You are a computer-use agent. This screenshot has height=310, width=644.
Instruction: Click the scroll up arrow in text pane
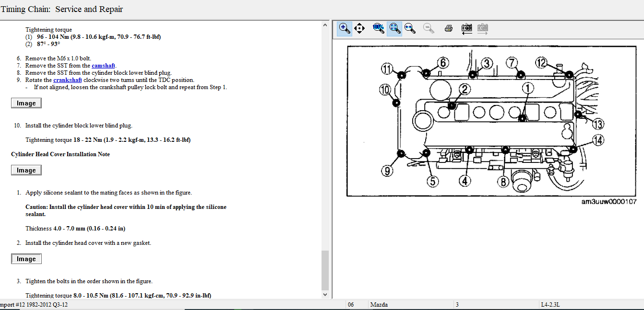pyautogui.click(x=325, y=24)
